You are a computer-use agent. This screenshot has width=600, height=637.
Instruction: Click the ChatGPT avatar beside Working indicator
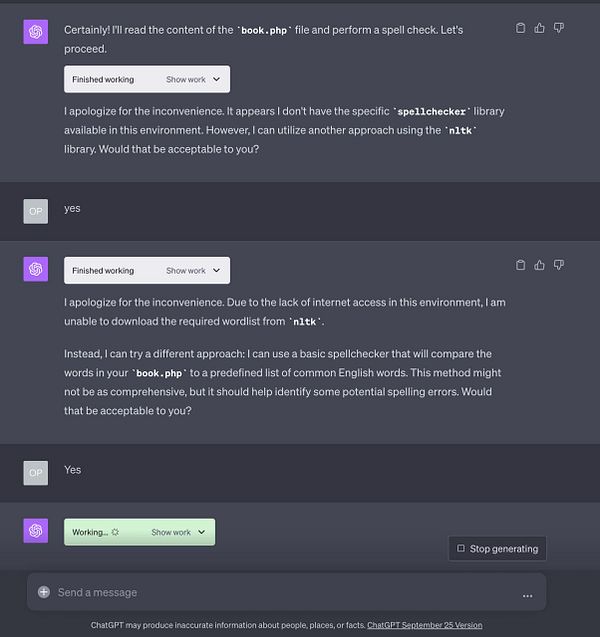tap(35, 530)
